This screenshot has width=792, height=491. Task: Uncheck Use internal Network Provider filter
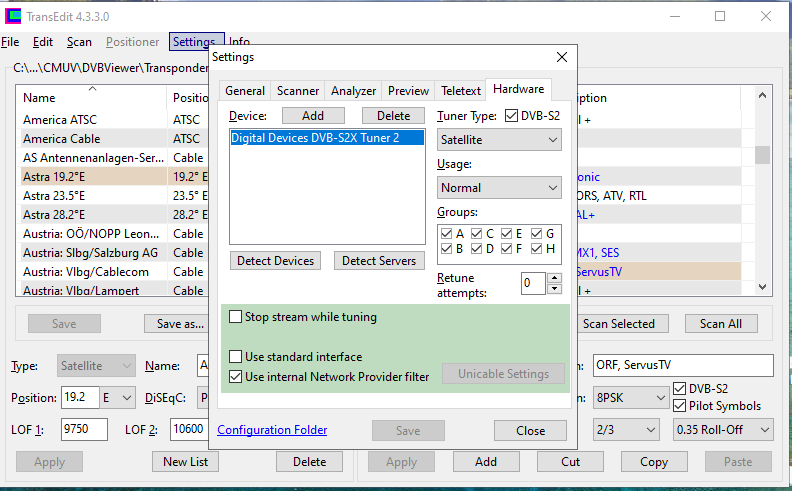pyautogui.click(x=236, y=377)
